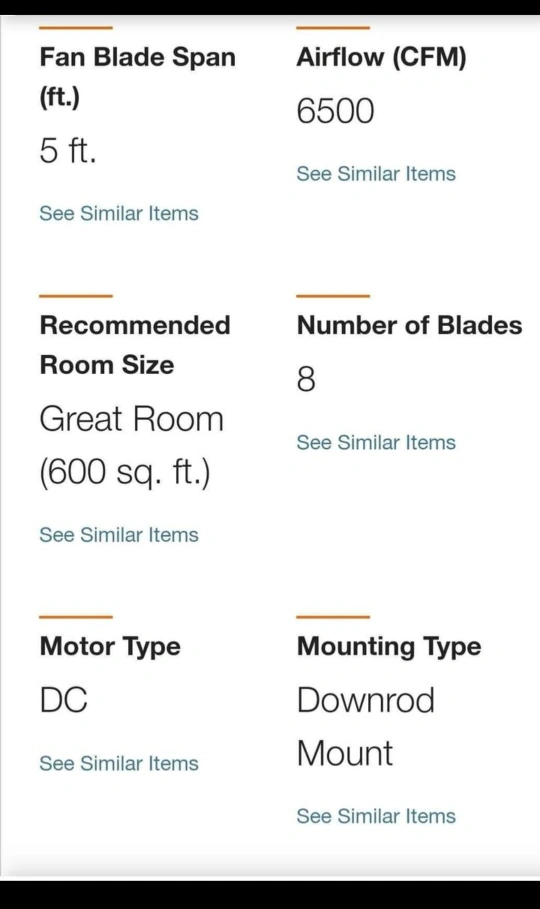Click the DC motor type value
The width and height of the screenshot is (540, 909).
point(64,700)
